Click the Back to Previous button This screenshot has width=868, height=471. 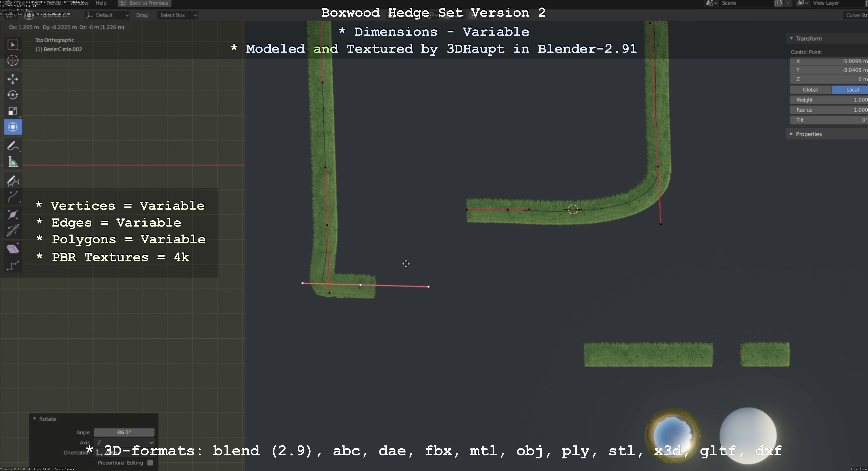[x=144, y=3]
